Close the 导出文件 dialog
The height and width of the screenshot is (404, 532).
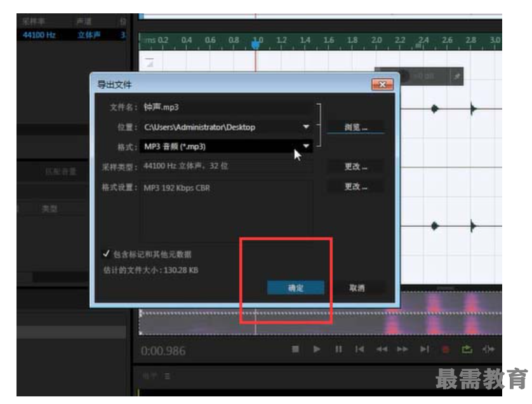click(382, 84)
